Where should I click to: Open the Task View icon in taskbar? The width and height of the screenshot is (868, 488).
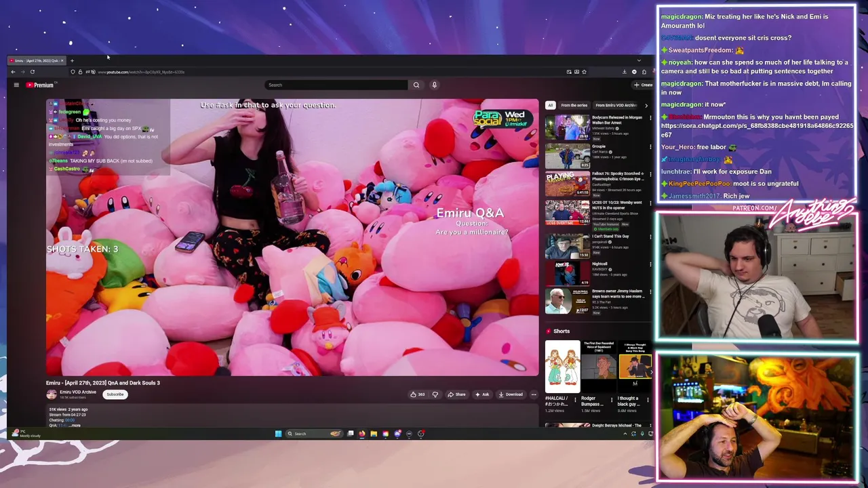351,434
